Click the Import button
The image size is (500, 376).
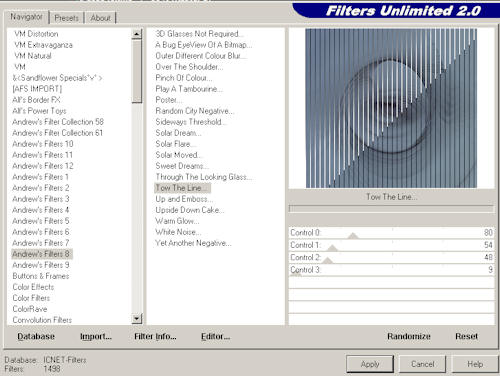(x=96, y=337)
